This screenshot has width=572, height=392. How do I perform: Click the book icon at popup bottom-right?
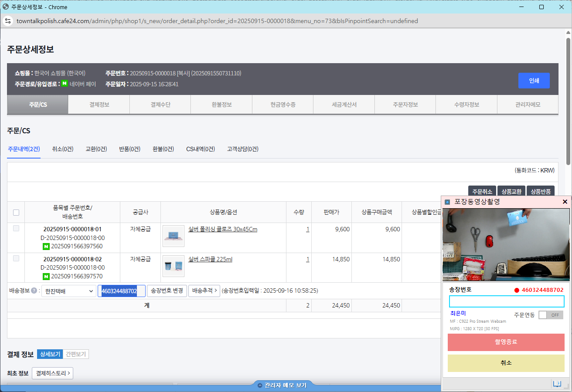[557, 384]
